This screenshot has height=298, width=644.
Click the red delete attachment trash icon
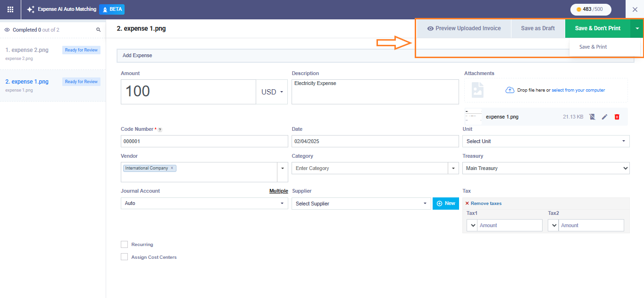click(617, 117)
